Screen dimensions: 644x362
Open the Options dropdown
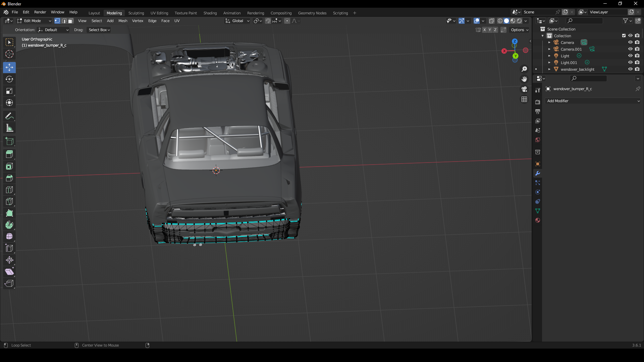point(520,30)
